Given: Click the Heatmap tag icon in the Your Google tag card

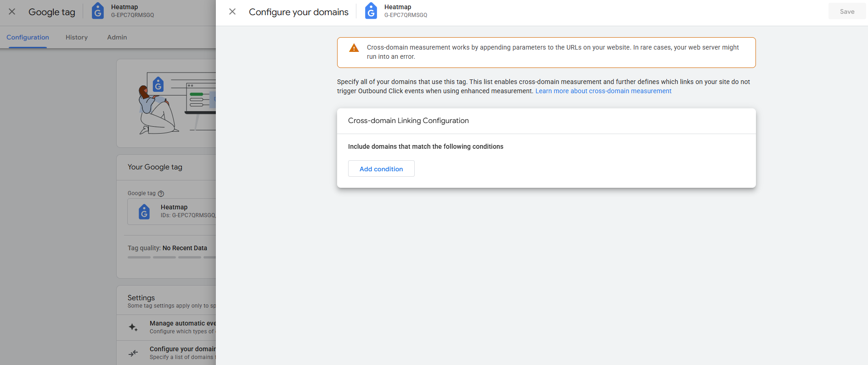Looking at the screenshot, I should click(x=144, y=212).
